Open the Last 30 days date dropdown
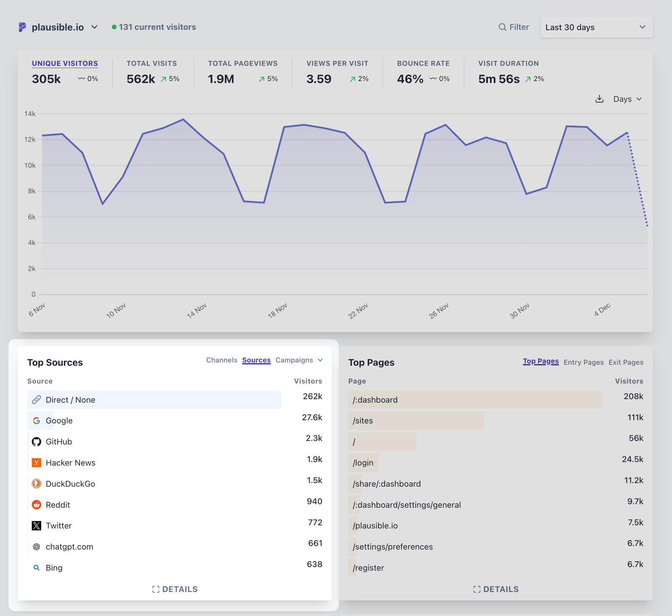 [x=596, y=27]
